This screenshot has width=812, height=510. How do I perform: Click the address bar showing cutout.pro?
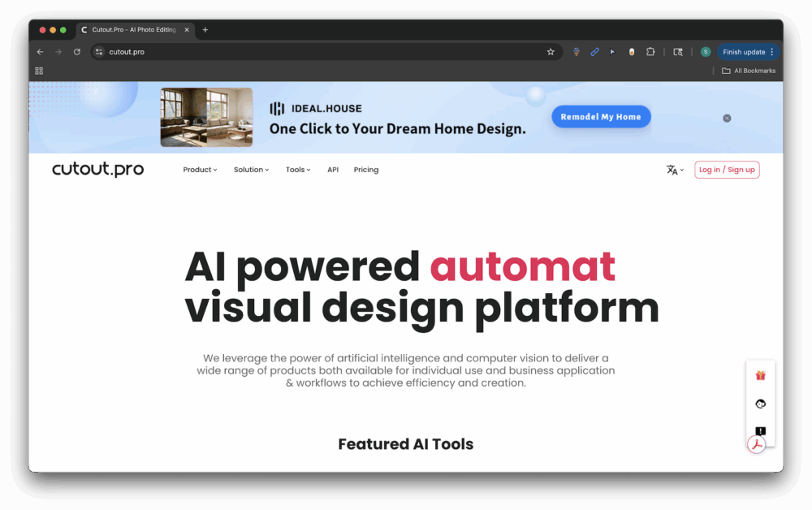click(x=325, y=52)
